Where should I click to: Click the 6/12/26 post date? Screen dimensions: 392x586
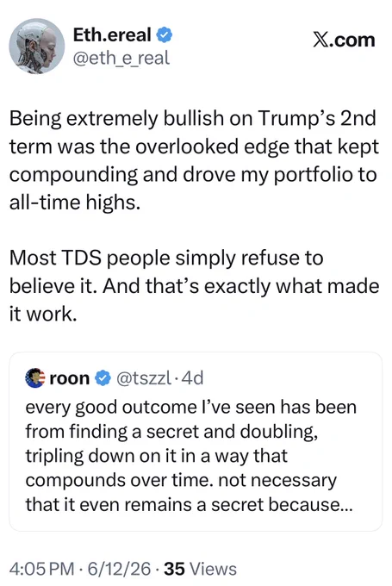[x=119, y=569]
